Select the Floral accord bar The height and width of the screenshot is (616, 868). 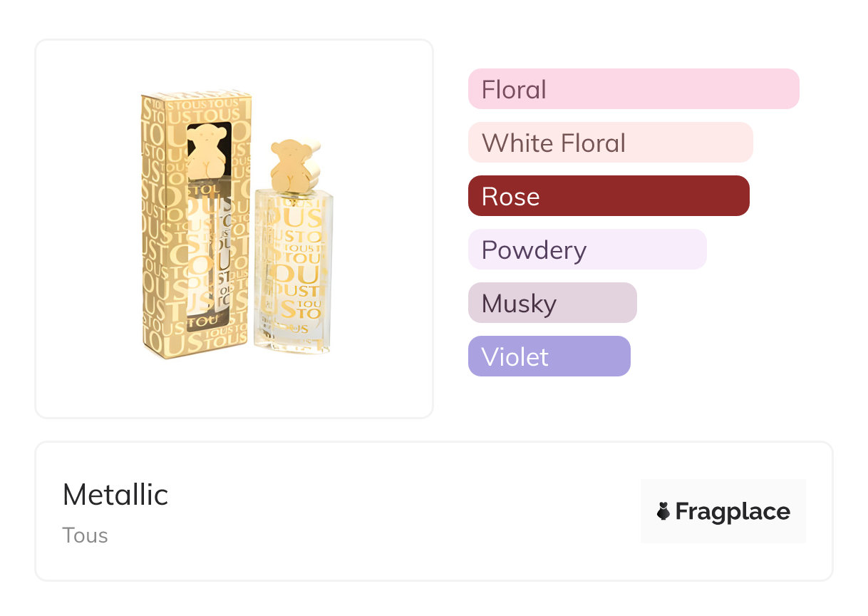(x=633, y=89)
